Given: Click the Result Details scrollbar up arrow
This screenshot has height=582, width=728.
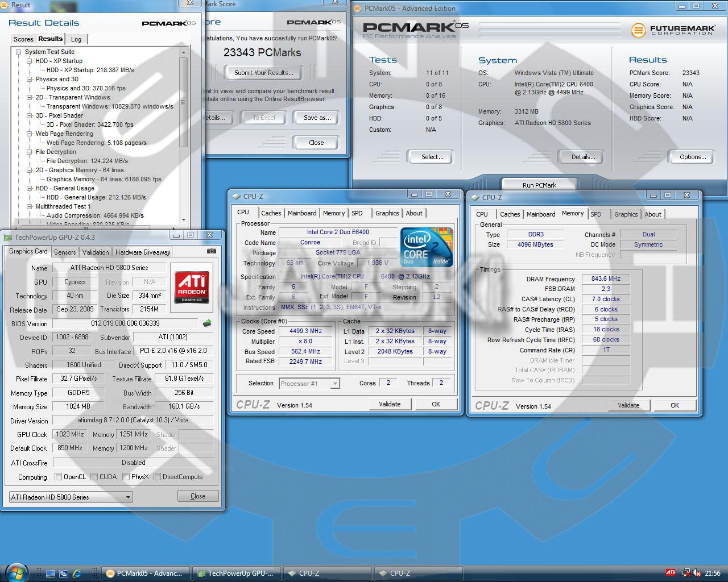Looking at the screenshot, I should coord(183,52).
